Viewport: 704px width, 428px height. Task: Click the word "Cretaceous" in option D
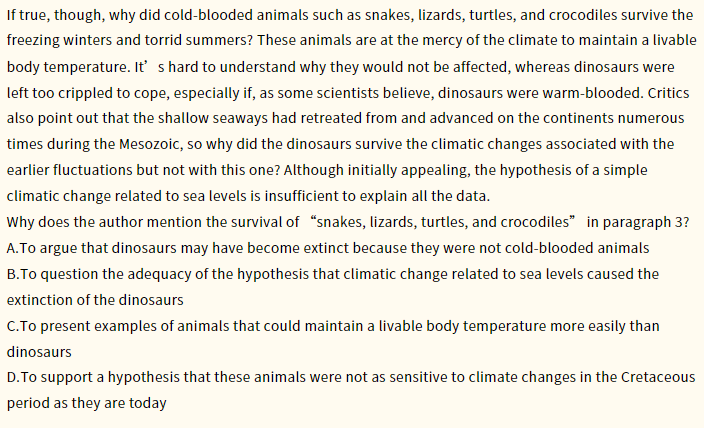point(658,377)
